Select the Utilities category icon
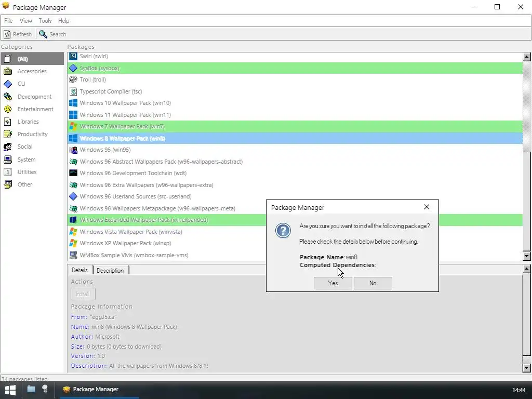This screenshot has width=532, height=399. coord(8,172)
